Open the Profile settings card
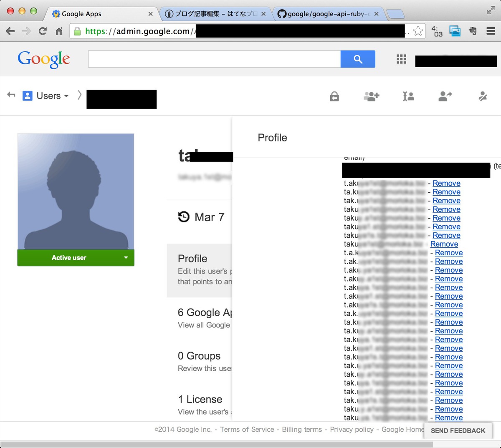501x448 pixels. pos(200,270)
